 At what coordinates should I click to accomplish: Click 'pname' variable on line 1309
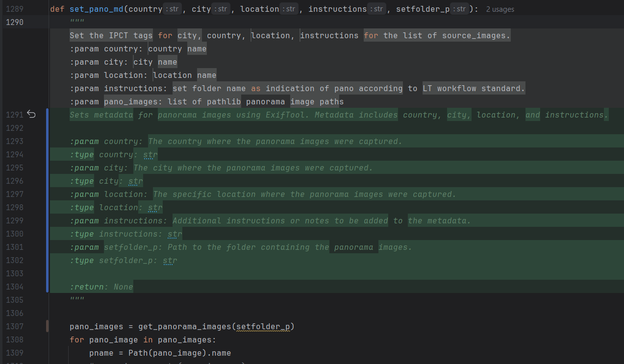click(101, 353)
